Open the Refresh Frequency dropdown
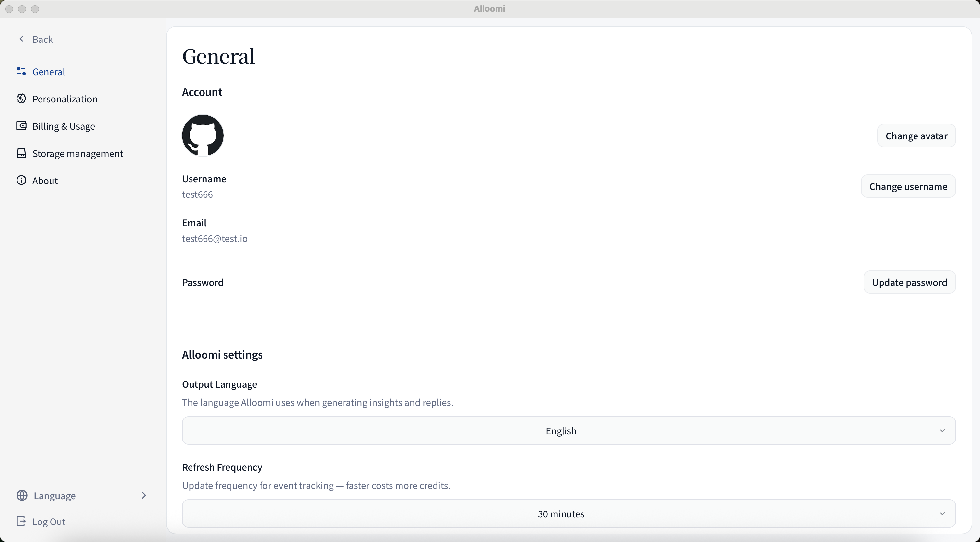The width and height of the screenshot is (980, 542). (568, 514)
